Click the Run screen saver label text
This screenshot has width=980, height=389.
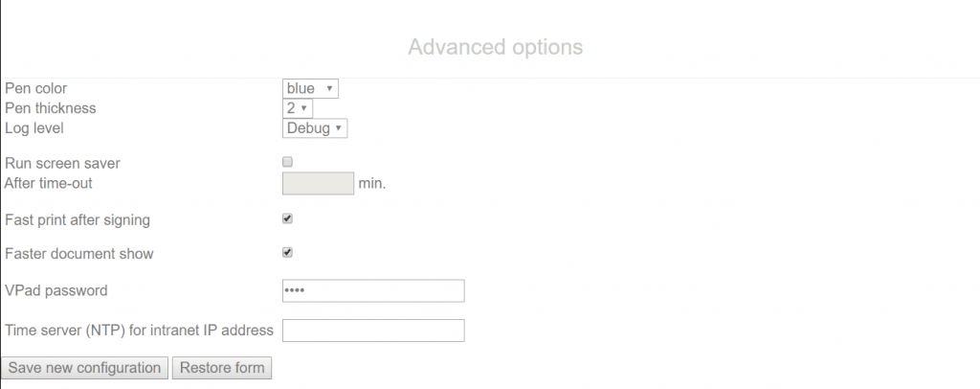click(x=62, y=164)
